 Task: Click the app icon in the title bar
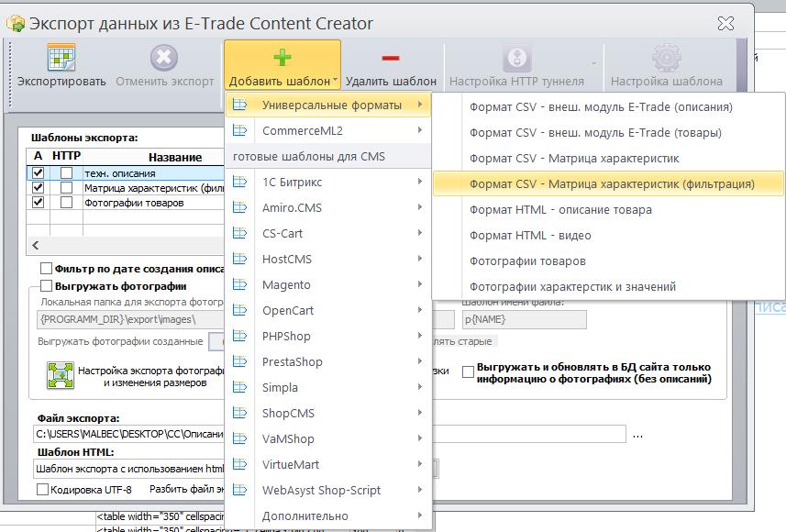[x=15, y=24]
